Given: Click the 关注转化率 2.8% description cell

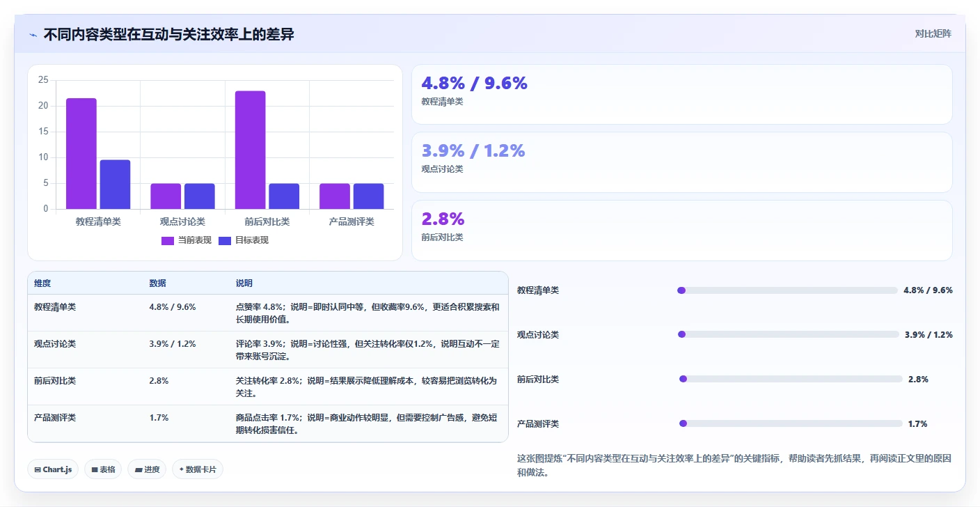Looking at the screenshot, I should pyautogui.click(x=367, y=387).
